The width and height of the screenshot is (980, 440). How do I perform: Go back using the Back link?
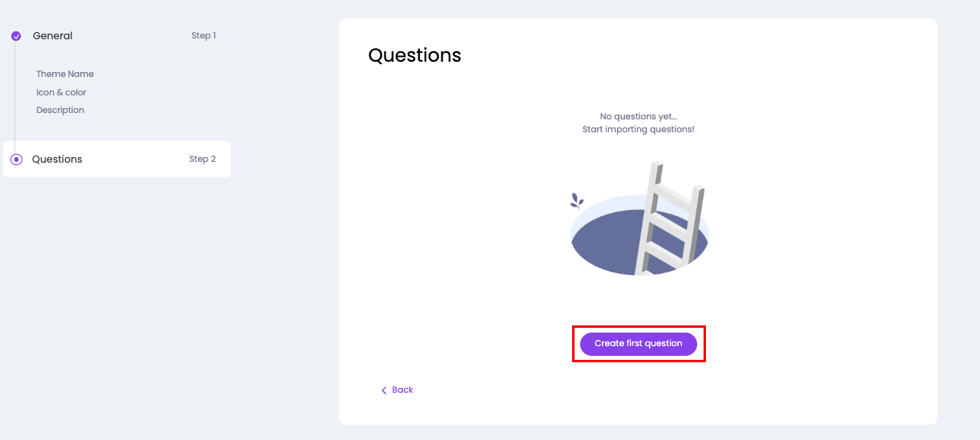402,390
